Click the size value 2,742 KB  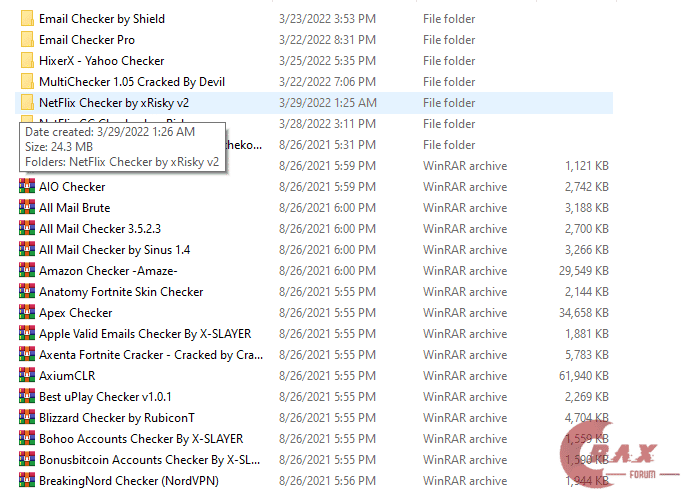point(587,187)
